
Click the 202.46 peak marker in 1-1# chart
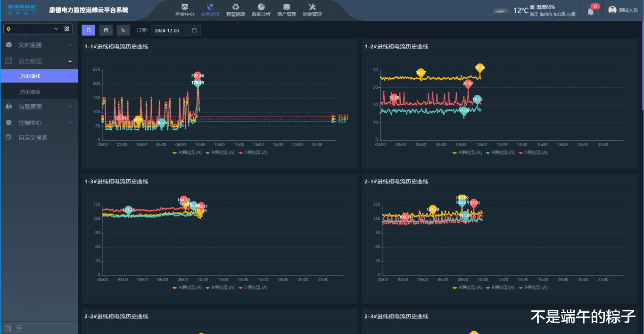coord(198,77)
